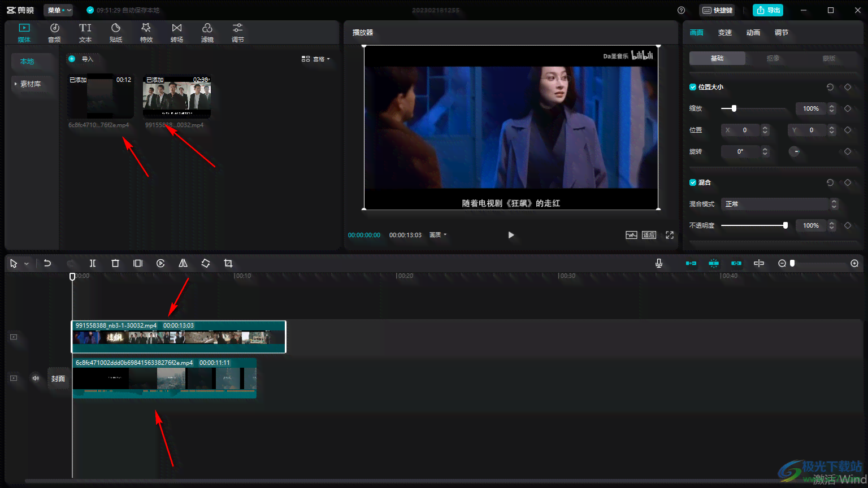The image size is (868, 488).
Task: Open the 宫格 grid view dropdown
Action: 316,59
